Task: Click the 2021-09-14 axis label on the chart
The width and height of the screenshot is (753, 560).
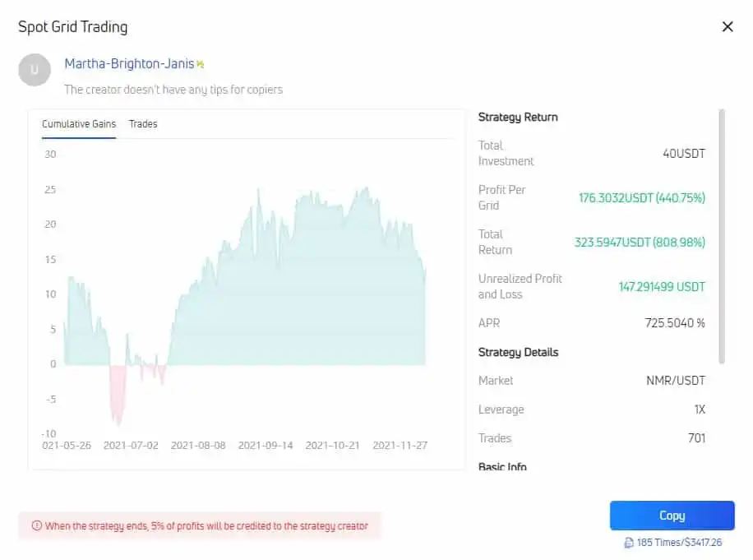Action: [266, 445]
